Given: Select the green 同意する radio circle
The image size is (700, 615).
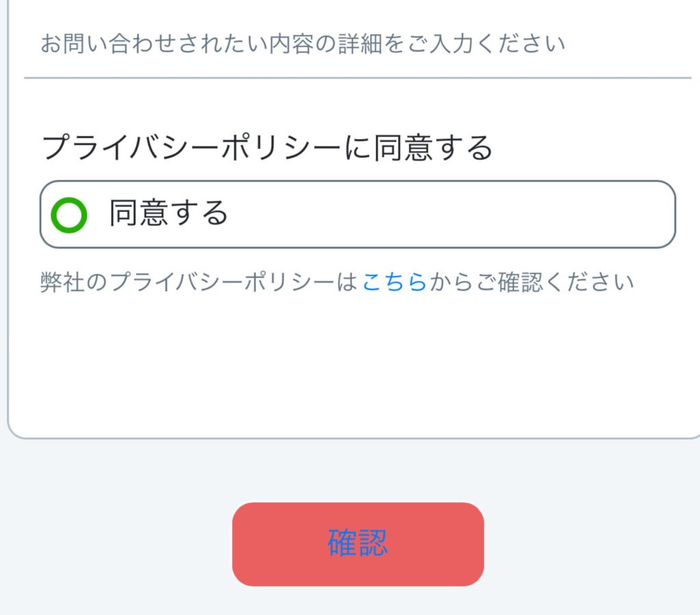Looking at the screenshot, I should tap(69, 215).
